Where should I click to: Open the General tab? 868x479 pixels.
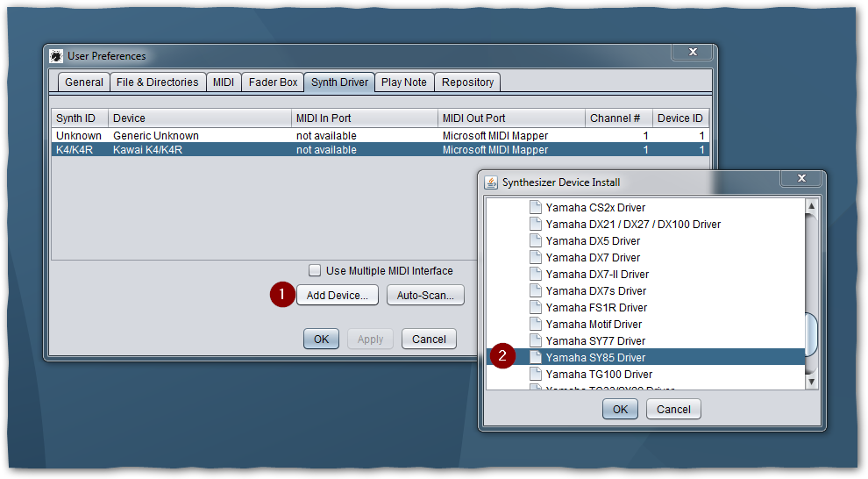point(83,82)
